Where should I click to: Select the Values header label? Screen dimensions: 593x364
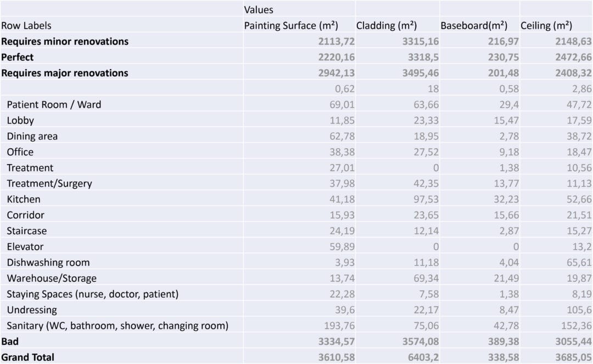pyautogui.click(x=259, y=9)
